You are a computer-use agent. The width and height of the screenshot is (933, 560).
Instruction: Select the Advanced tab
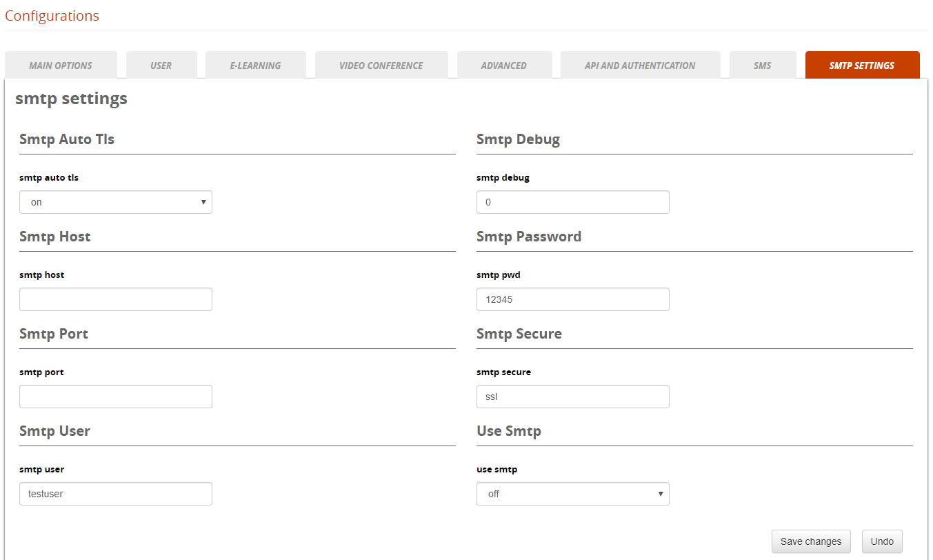[x=504, y=66]
